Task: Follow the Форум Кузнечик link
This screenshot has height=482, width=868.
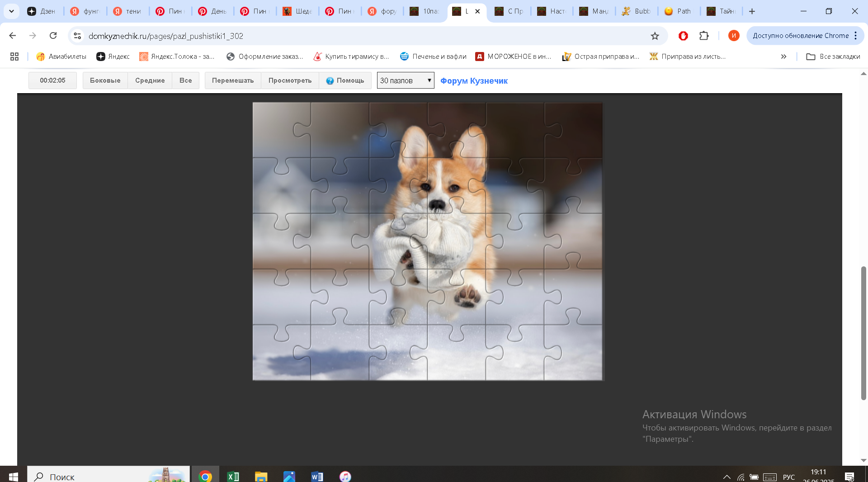Action: [x=474, y=81]
